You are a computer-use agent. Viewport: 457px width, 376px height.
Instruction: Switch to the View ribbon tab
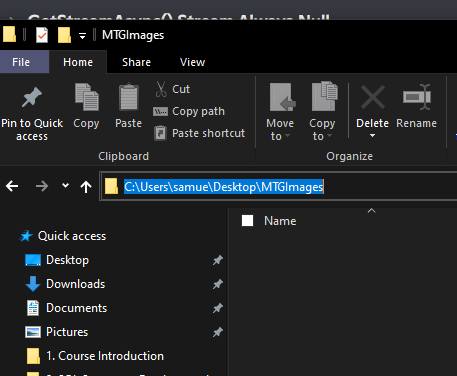click(192, 62)
